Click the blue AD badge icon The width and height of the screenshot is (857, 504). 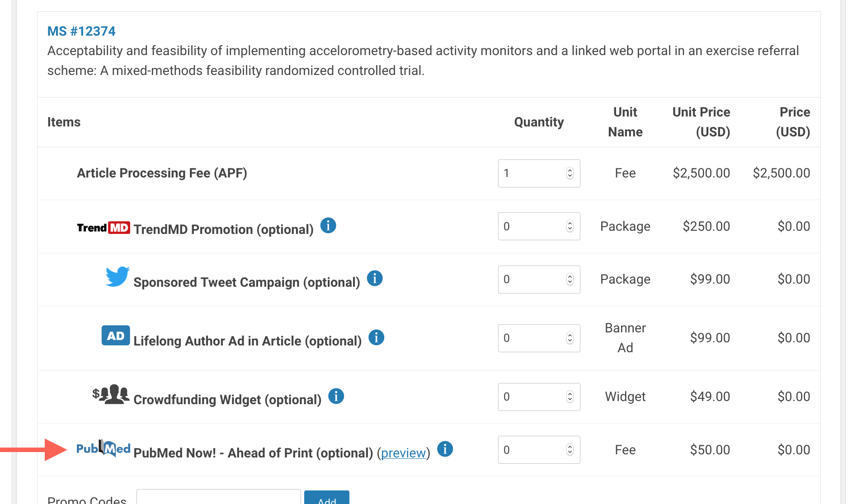116,336
